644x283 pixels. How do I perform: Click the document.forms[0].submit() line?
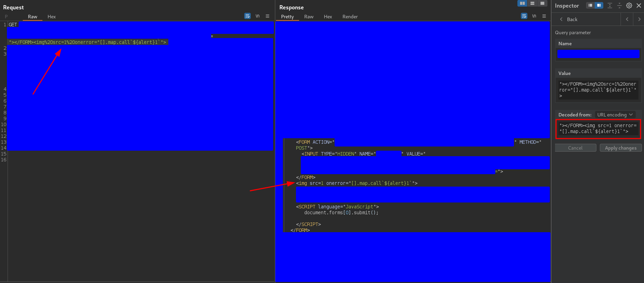[341, 213]
